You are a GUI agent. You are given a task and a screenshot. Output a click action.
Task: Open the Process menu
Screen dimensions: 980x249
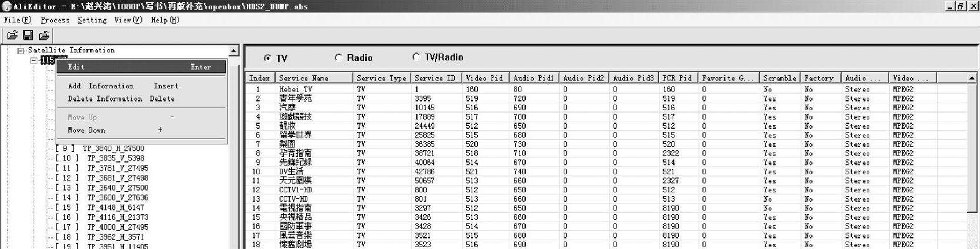tap(55, 20)
